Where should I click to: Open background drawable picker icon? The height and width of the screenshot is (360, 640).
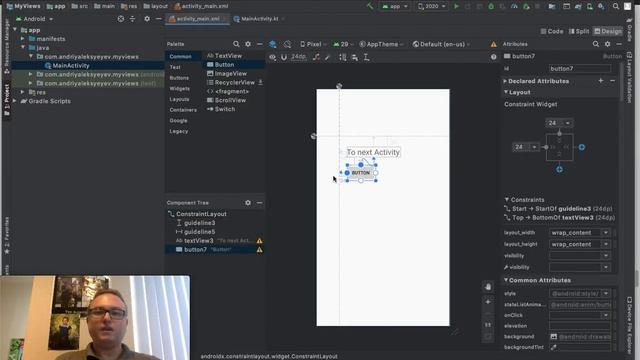[x=553, y=337]
